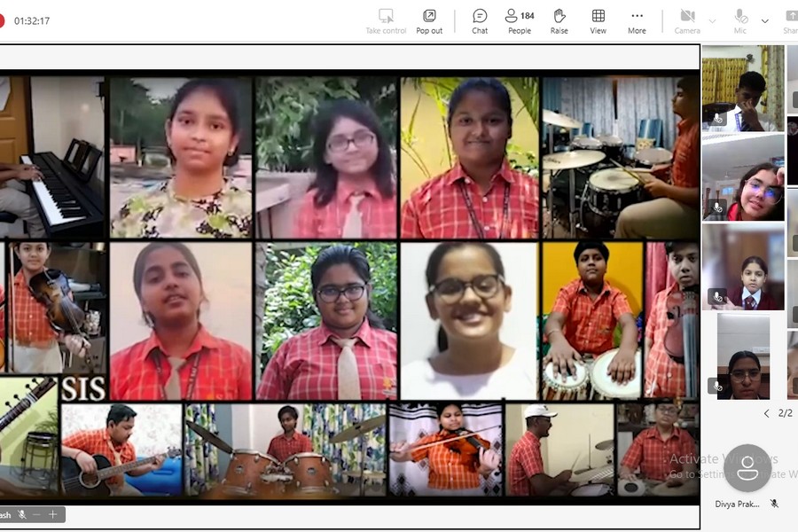Click the Share icon in toolbar

(791, 21)
